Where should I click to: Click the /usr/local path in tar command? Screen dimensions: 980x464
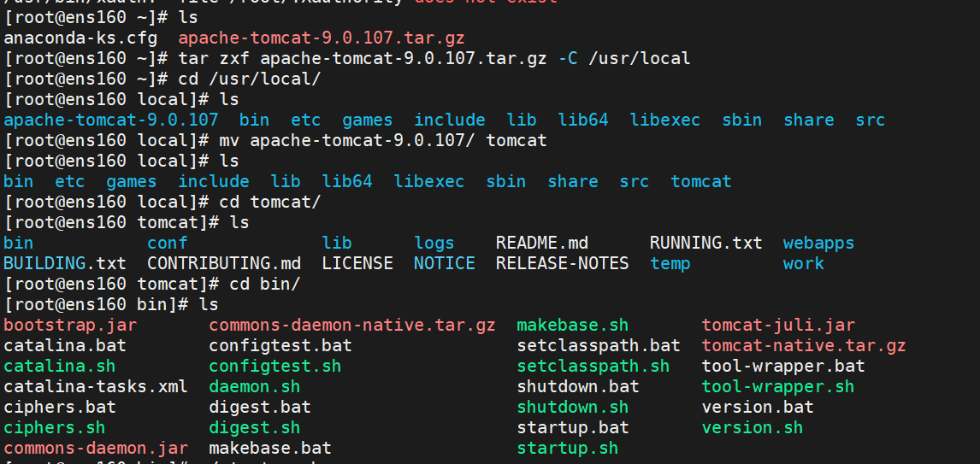[640, 59]
